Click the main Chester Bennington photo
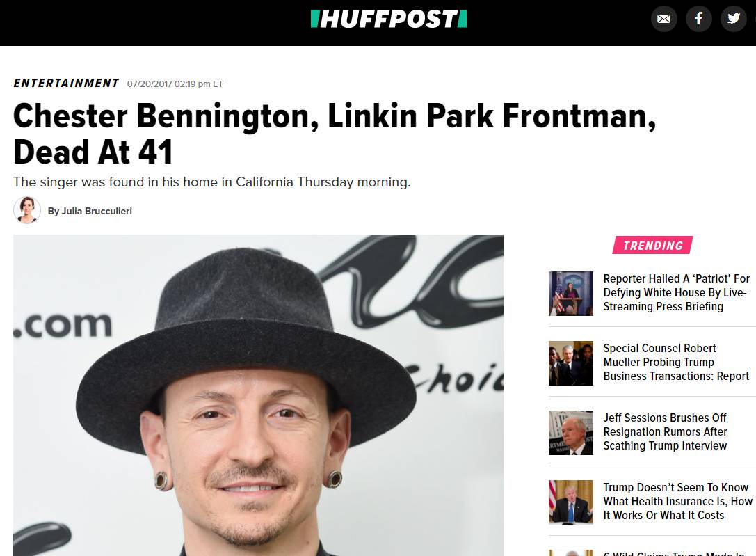Screen dimensions: 756x556 coord(259,395)
